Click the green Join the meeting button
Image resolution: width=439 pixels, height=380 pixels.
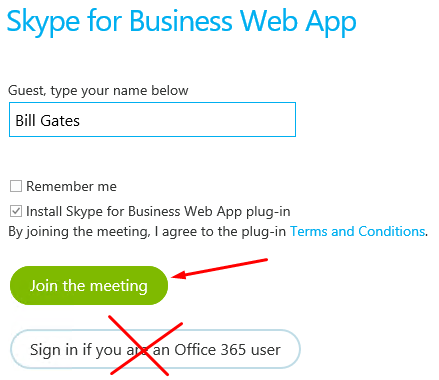click(x=89, y=286)
